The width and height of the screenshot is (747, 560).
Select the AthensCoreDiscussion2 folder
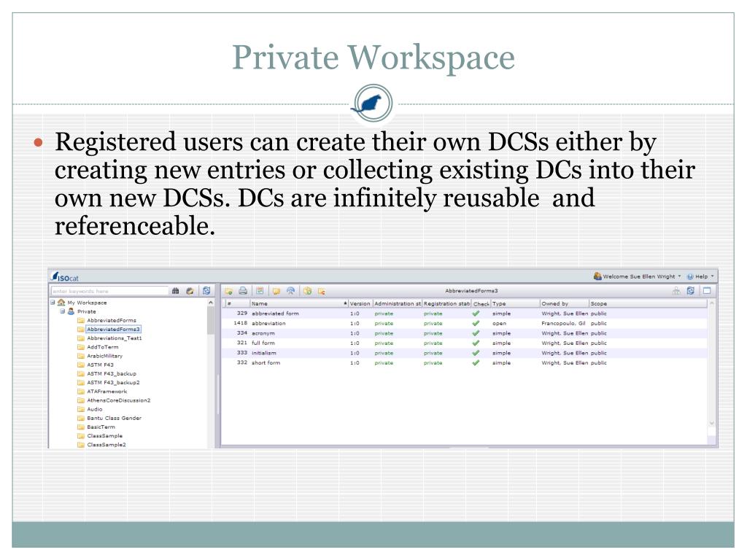119,400
